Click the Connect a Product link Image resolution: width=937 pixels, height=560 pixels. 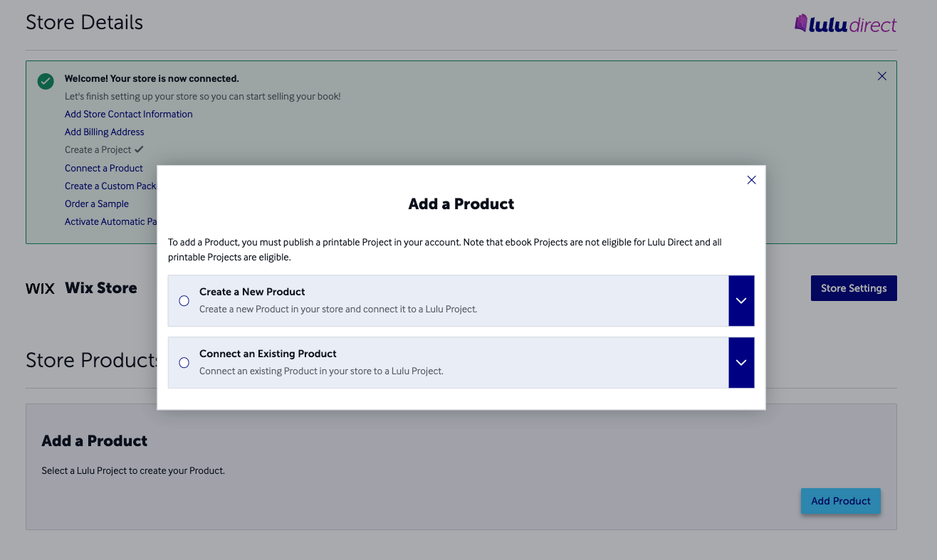(103, 168)
